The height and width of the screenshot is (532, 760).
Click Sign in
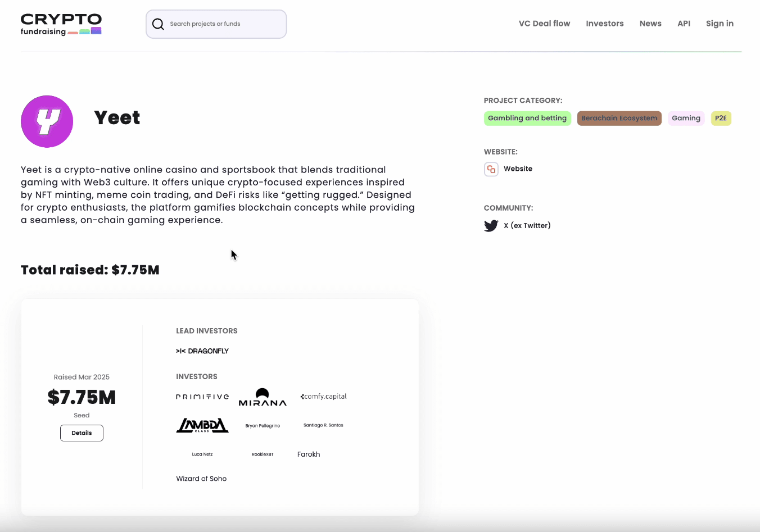pos(720,24)
